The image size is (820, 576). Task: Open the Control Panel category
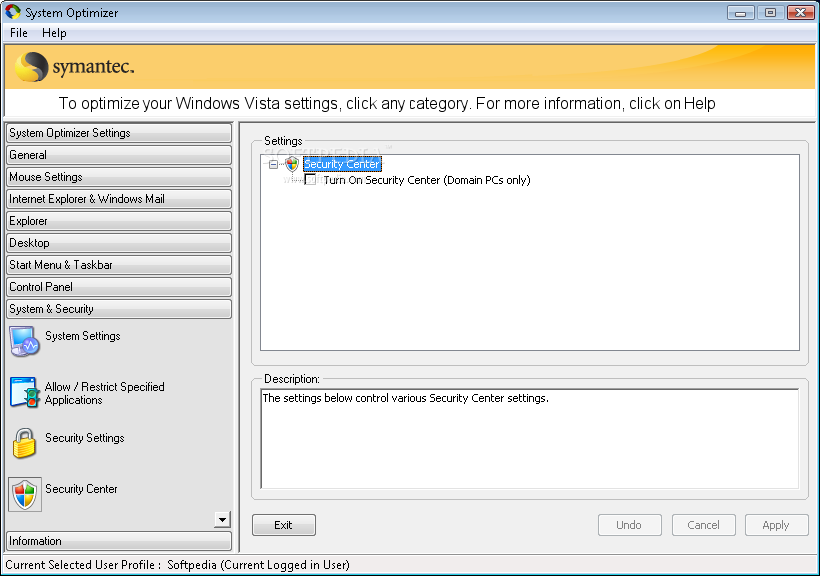click(119, 287)
